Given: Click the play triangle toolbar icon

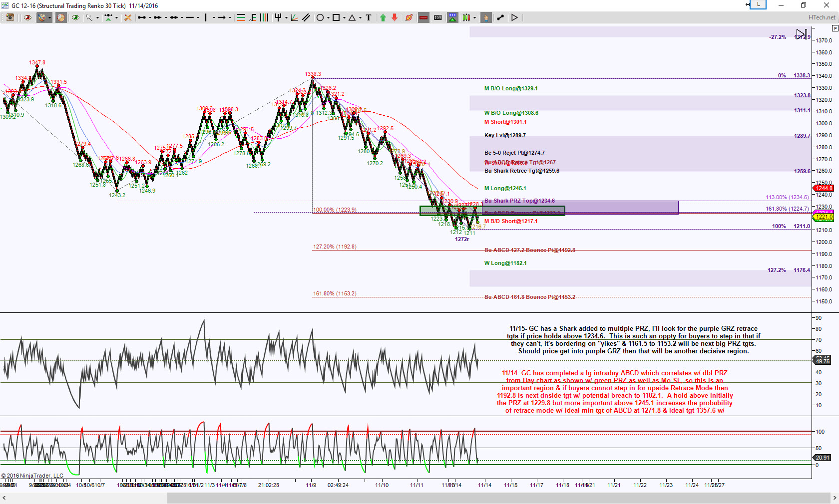Looking at the screenshot, I should [x=514, y=17].
